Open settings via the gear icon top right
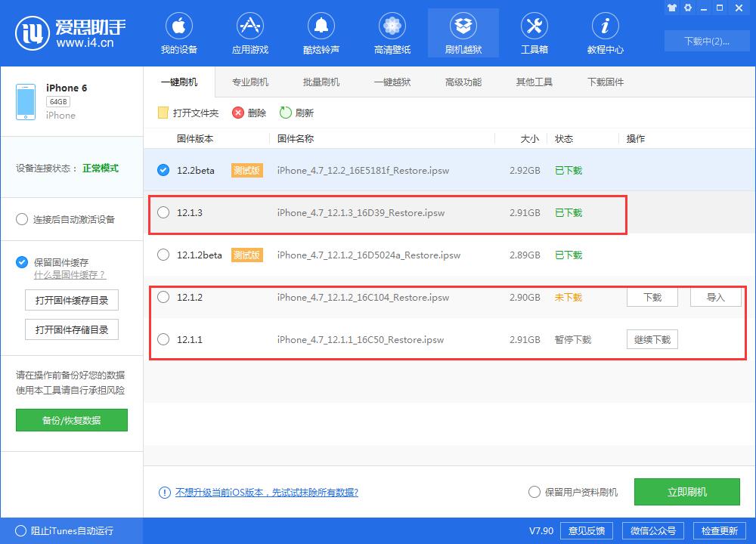 coord(688,8)
